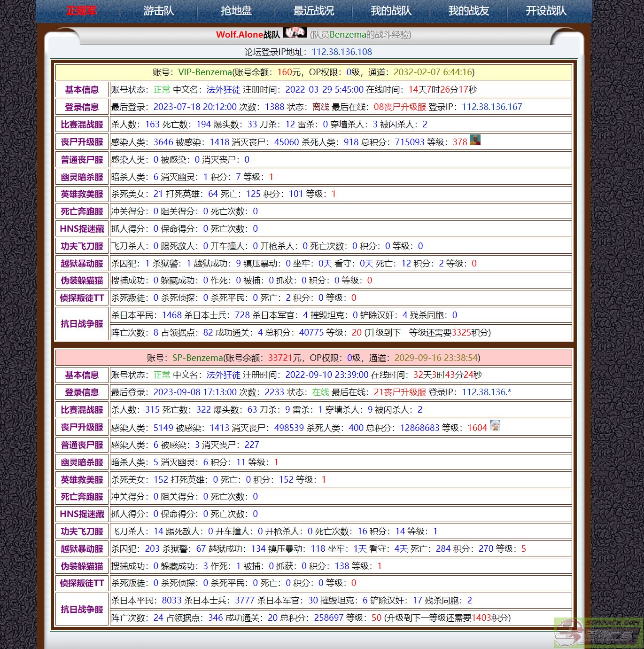The width and height of the screenshot is (644, 649).
Task: Open the 抢地盘 tab
Action: (x=236, y=10)
